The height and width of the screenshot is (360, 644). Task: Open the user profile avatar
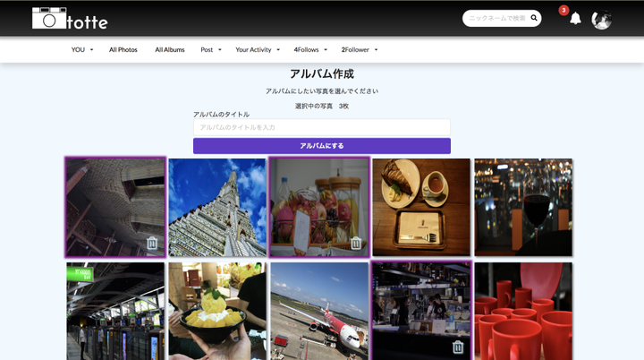click(601, 20)
